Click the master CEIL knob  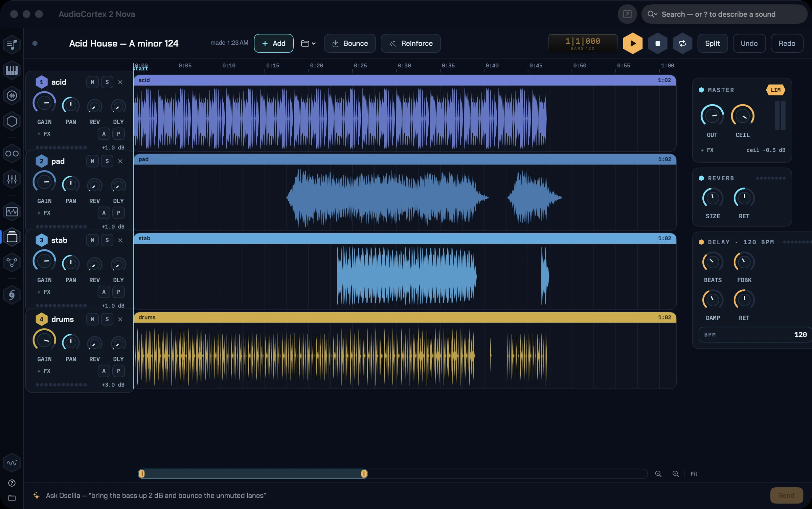coord(743,116)
